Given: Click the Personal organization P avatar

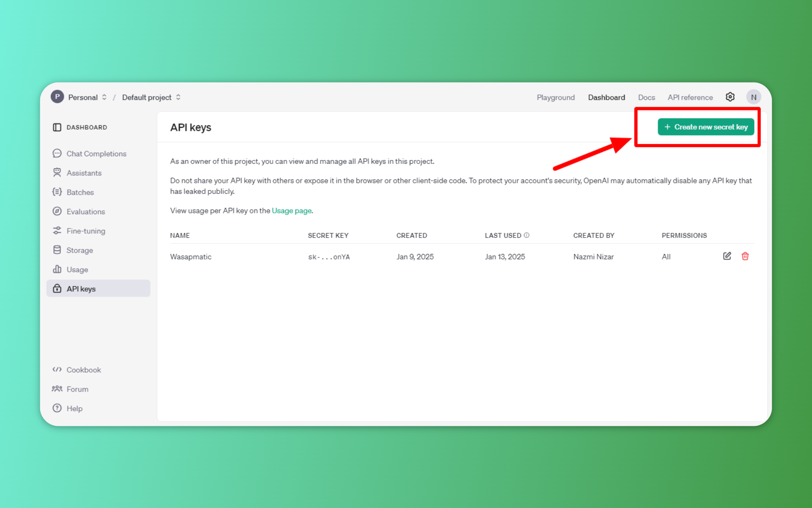Looking at the screenshot, I should pyautogui.click(x=57, y=97).
